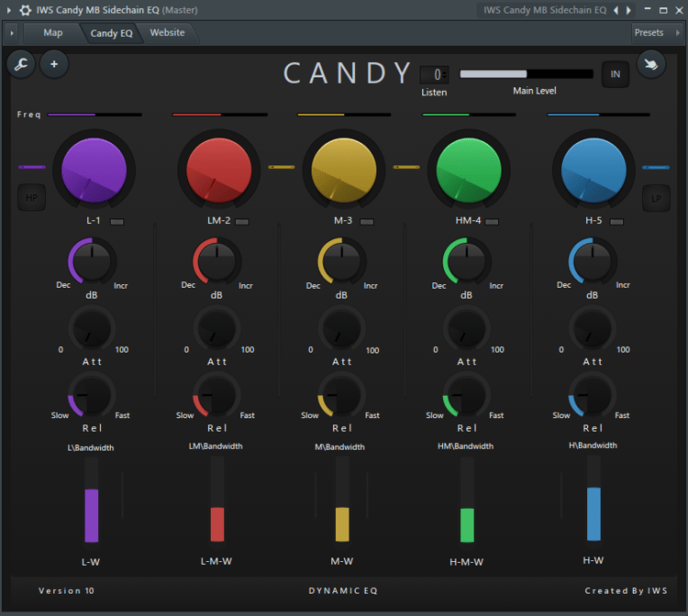Click the wrench settings icon
Screen dimensions: 688x616
[20, 64]
